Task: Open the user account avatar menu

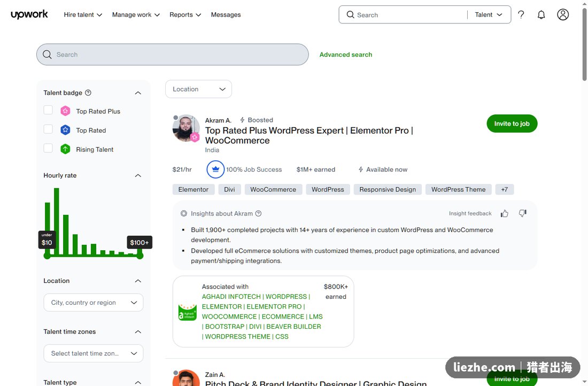Action: coord(563,14)
